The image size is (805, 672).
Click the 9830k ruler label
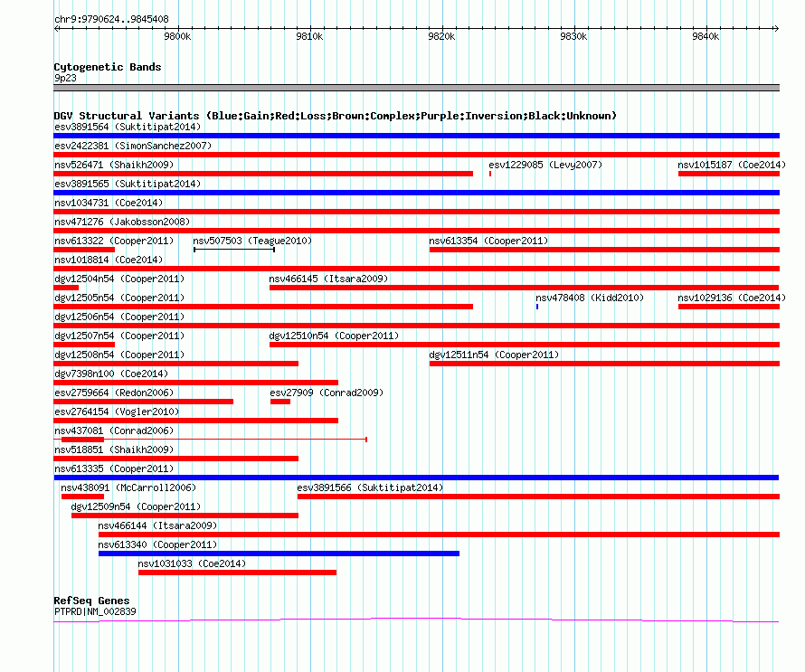click(573, 36)
